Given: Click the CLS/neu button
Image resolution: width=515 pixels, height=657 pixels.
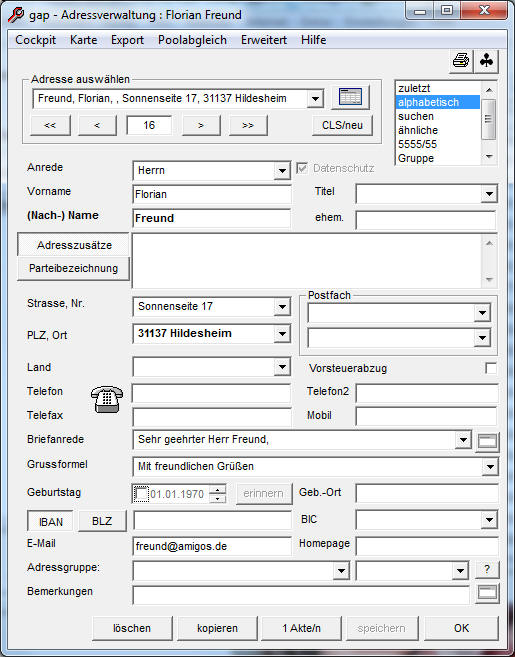Looking at the screenshot, I should click(342, 125).
